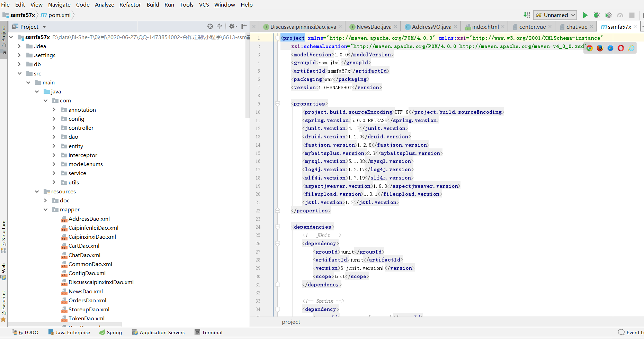The image size is (644, 339).
Task: Open pom.xml in Safari browser icon
Action: (610, 48)
